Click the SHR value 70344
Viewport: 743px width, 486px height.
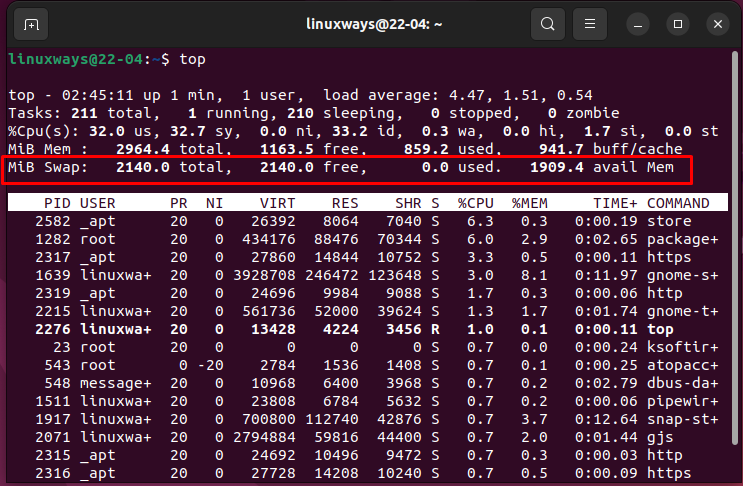point(399,239)
